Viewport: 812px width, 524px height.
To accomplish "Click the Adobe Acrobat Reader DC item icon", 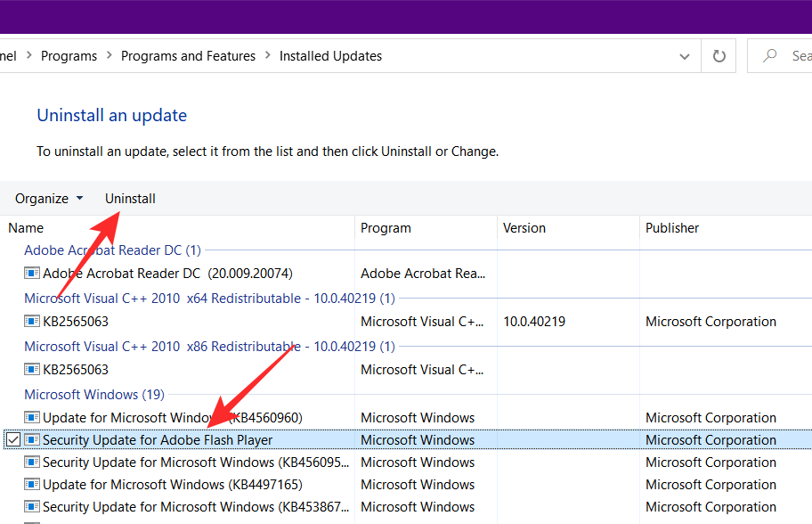I will [x=32, y=274].
